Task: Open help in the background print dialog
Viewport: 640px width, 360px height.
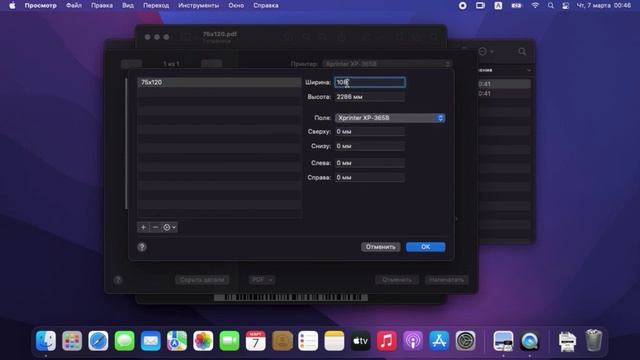Action: click(118, 280)
